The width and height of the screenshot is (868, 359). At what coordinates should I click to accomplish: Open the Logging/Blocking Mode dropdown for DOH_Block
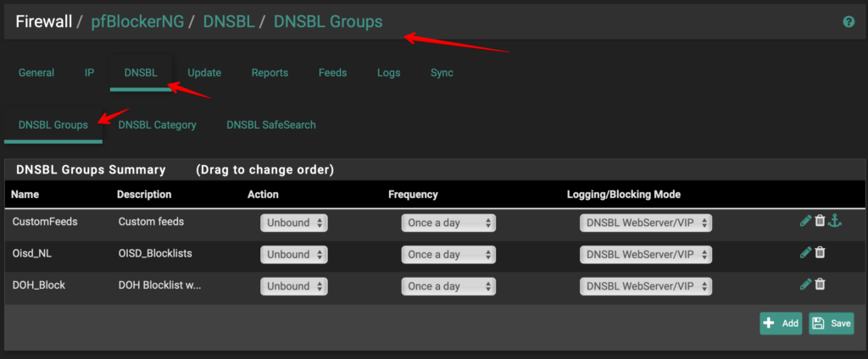645,286
